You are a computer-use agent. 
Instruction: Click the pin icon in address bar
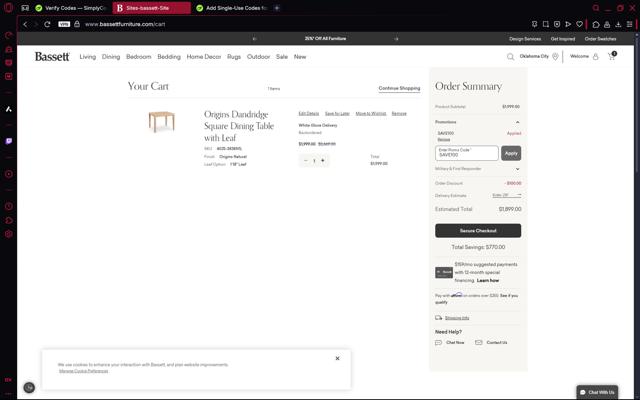535,24
